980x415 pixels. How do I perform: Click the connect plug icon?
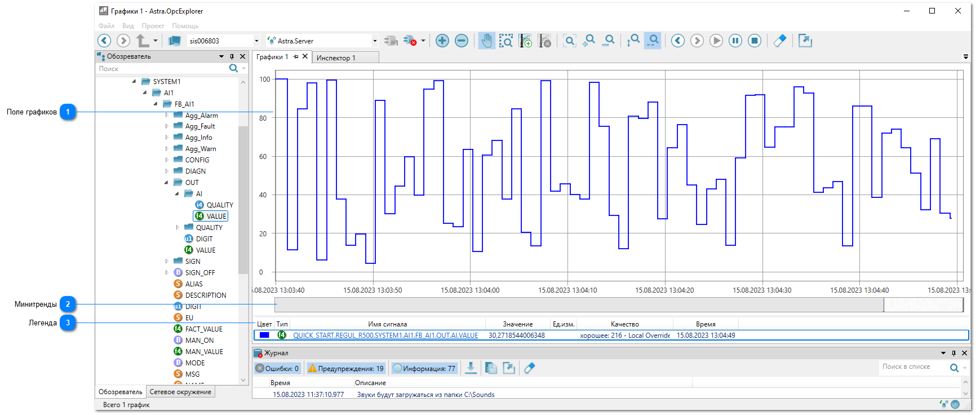391,41
